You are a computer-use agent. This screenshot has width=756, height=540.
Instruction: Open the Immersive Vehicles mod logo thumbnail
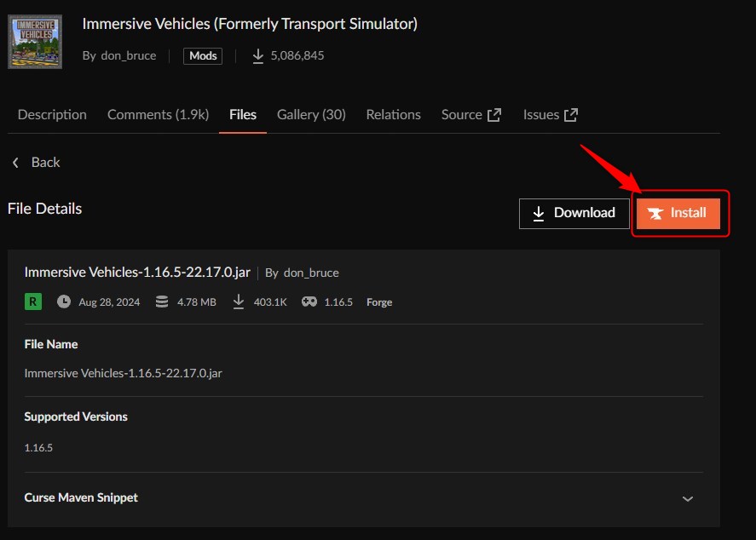coord(35,42)
